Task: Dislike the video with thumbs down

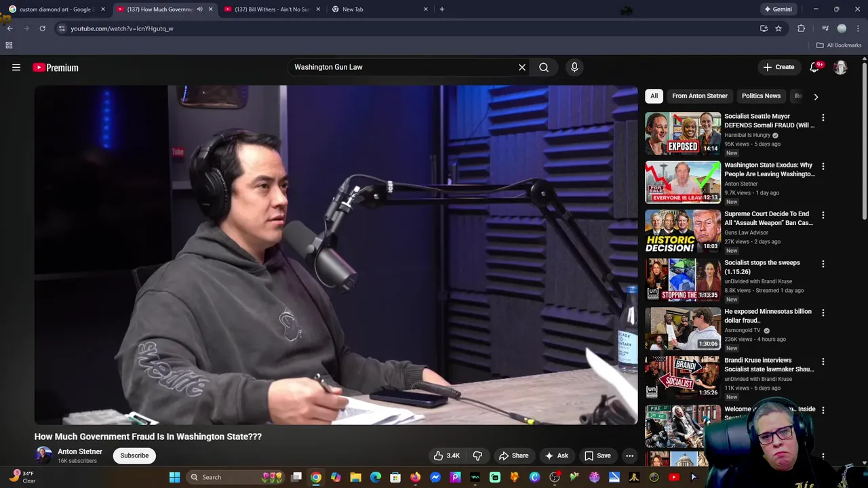Action: [477, 455]
